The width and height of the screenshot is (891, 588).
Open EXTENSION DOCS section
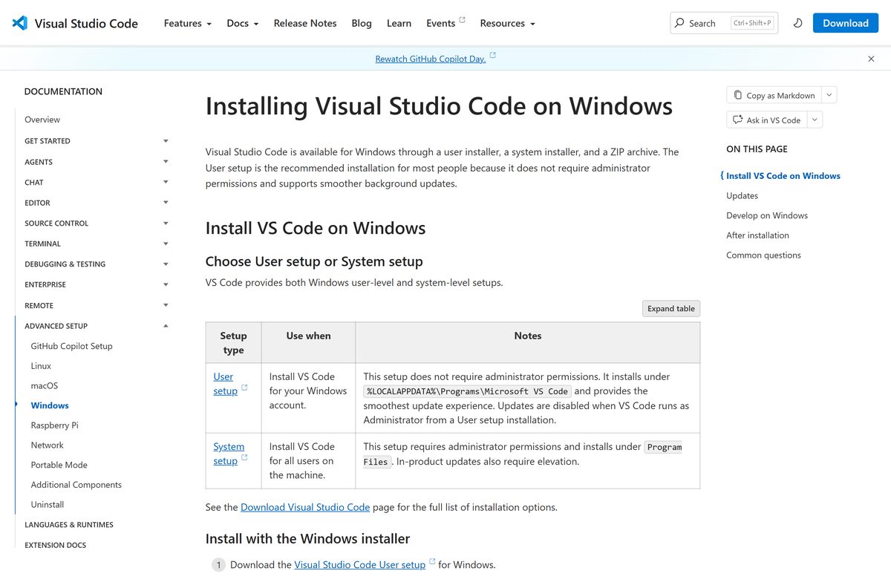(56, 545)
